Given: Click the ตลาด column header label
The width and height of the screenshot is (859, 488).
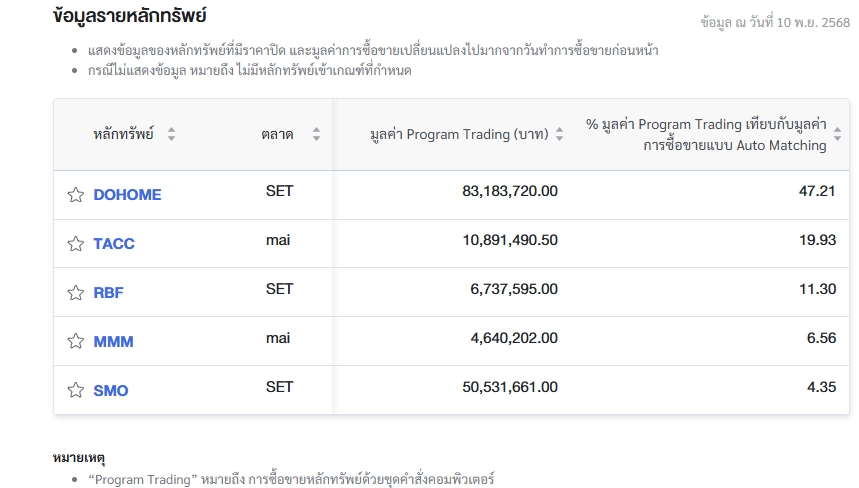Looking at the screenshot, I should [x=277, y=134].
